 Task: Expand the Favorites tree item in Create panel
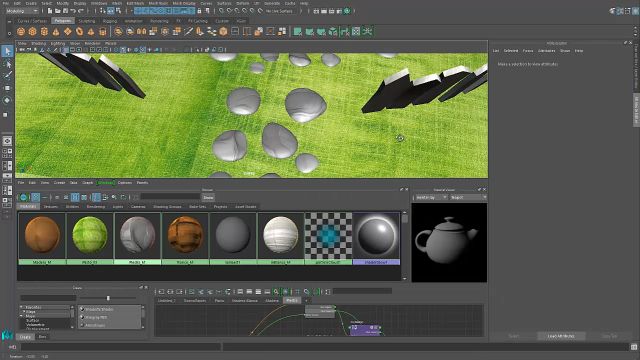tap(22, 307)
